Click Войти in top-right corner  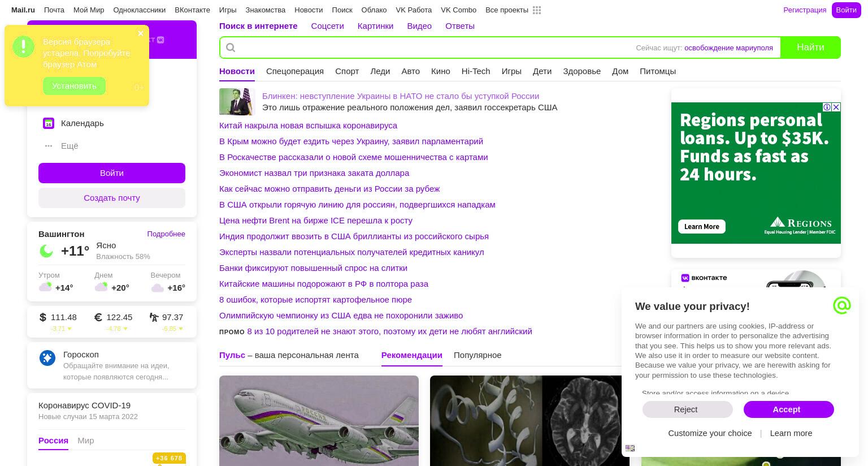pos(846,10)
